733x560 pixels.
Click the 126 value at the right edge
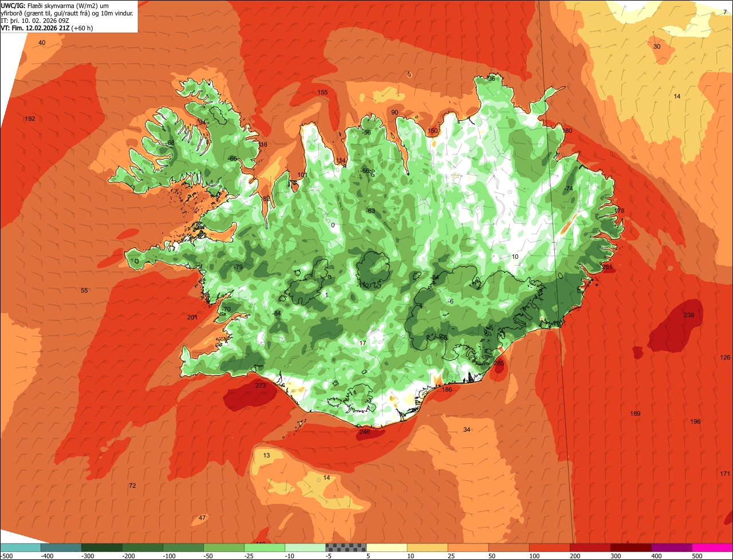coord(725,357)
